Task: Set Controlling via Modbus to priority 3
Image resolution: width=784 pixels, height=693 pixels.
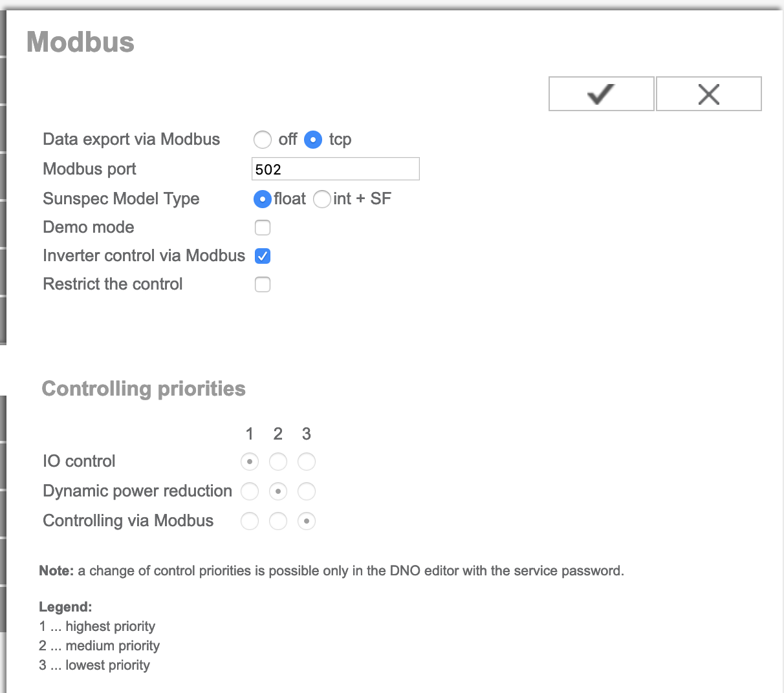Action: [307, 521]
